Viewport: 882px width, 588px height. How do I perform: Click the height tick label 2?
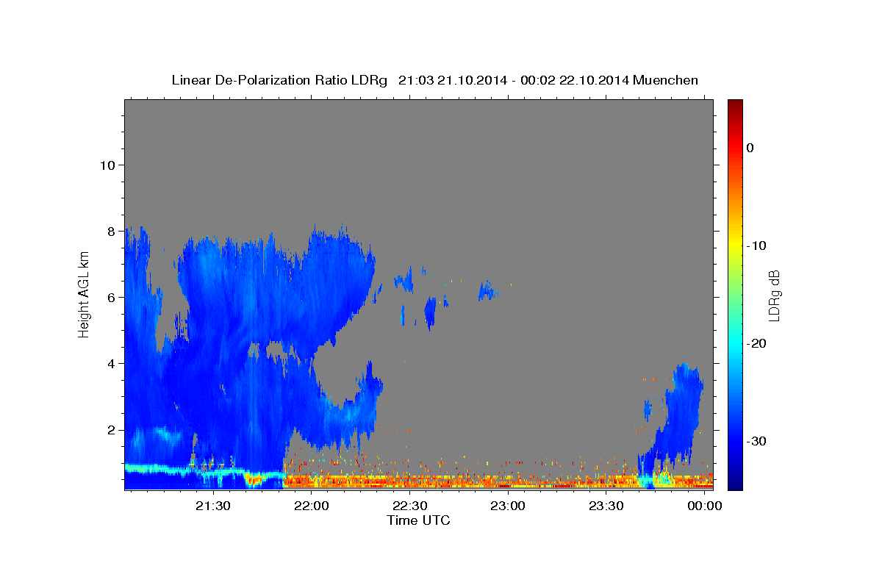tap(110, 429)
